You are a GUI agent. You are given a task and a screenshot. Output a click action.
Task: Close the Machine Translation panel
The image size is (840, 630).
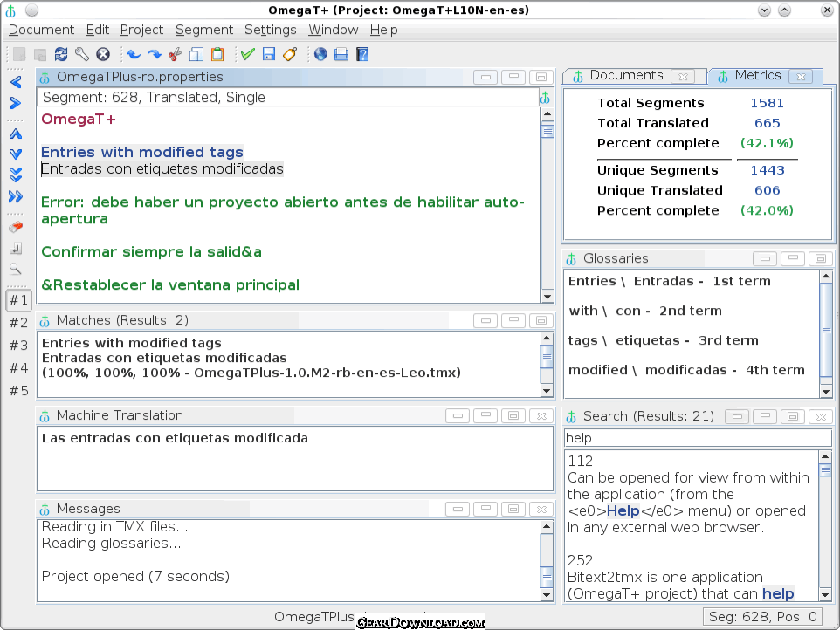(x=541, y=416)
